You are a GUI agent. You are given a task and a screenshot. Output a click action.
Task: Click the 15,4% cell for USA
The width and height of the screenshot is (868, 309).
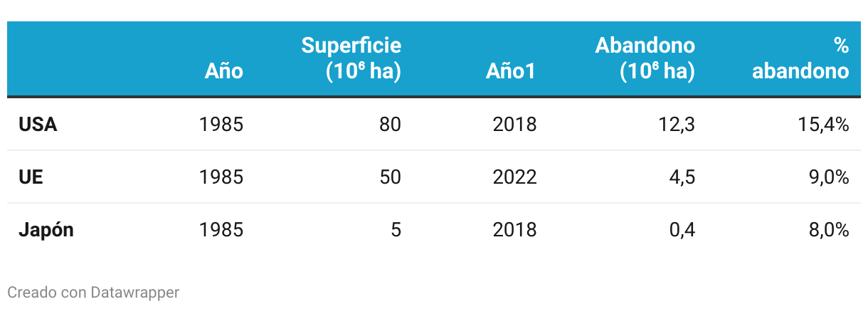[824, 125]
